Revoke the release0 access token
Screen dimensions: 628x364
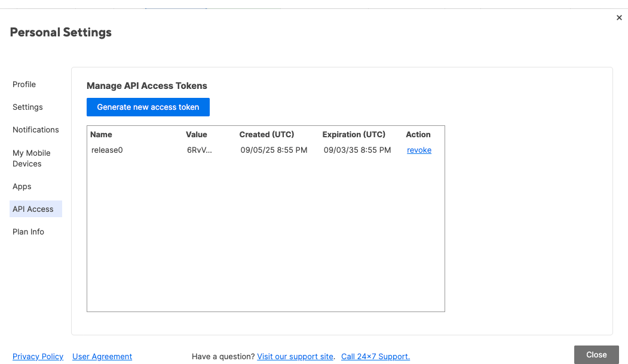pyautogui.click(x=419, y=150)
